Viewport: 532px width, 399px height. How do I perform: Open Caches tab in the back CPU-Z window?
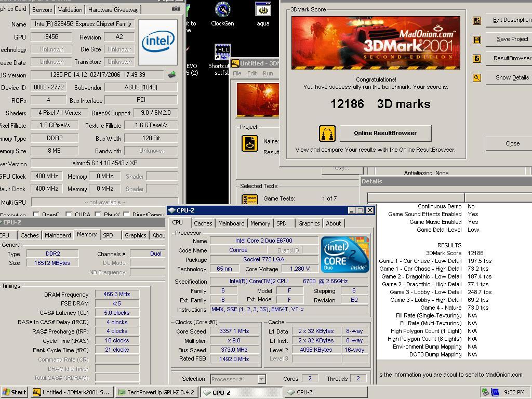(30, 235)
